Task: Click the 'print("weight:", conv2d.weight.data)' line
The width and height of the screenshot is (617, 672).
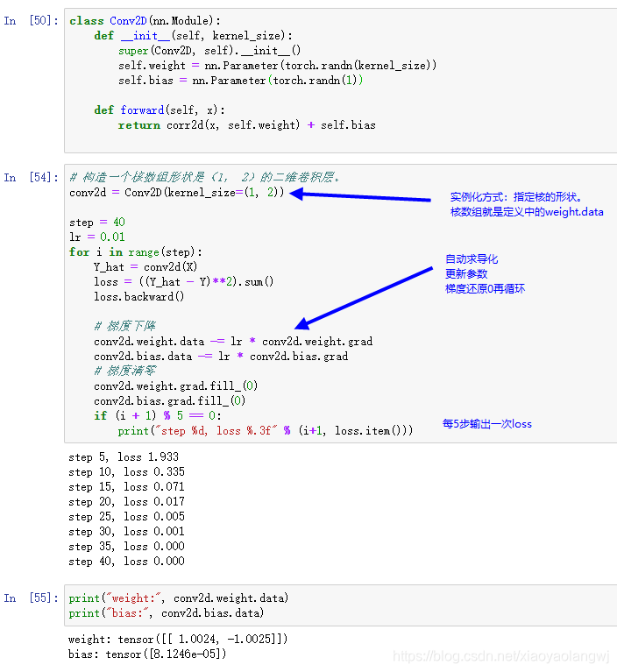Action: point(179,598)
